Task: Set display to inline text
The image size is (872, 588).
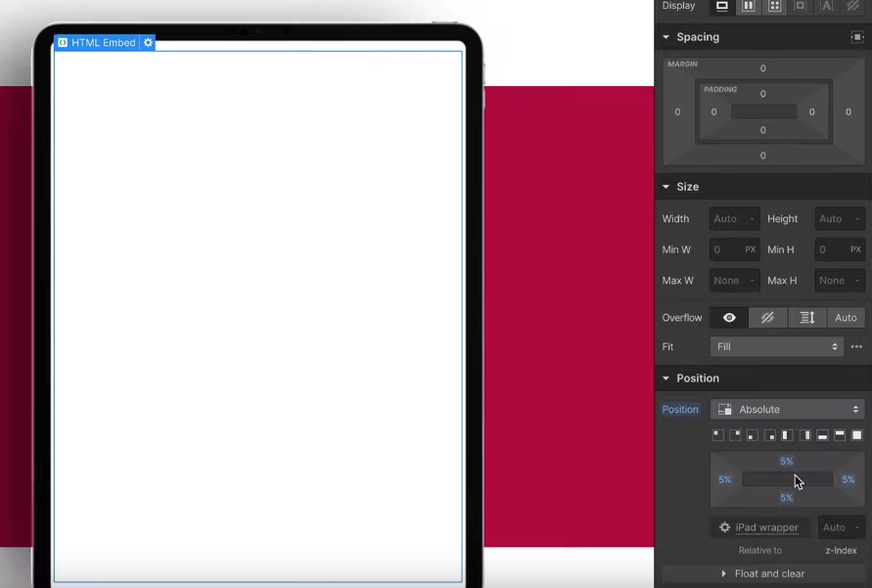Action: coord(827,6)
